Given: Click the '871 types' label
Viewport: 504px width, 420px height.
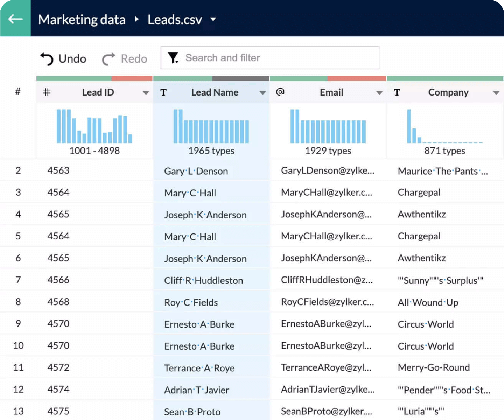Looking at the screenshot, I should [445, 151].
